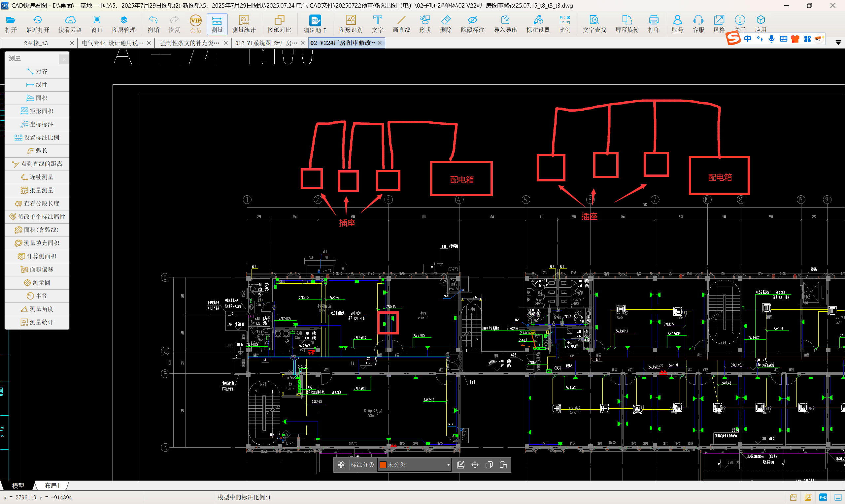
Task: Close the 测量 measure panel
Action: point(64,59)
